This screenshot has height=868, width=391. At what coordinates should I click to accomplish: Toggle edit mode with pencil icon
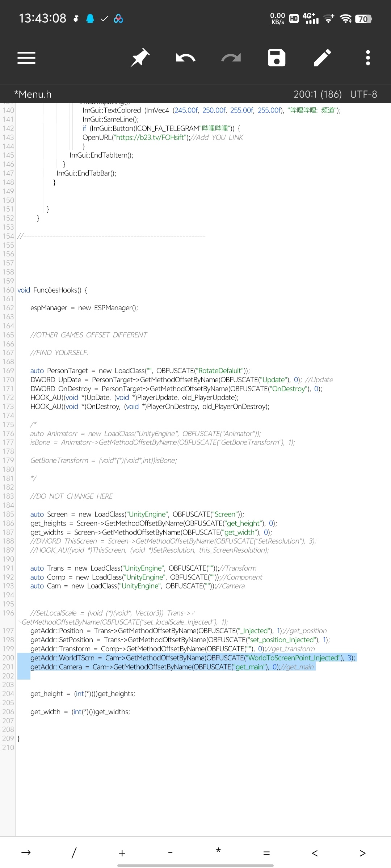tap(322, 58)
